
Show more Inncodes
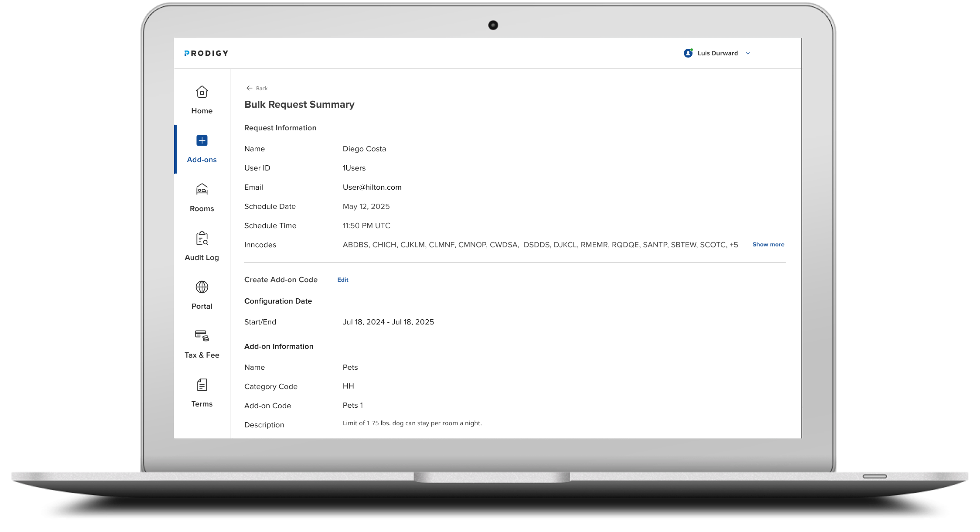[x=768, y=244]
